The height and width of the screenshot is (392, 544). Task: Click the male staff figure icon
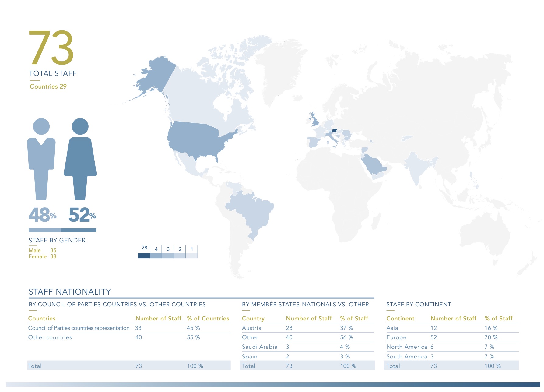pos(41,159)
